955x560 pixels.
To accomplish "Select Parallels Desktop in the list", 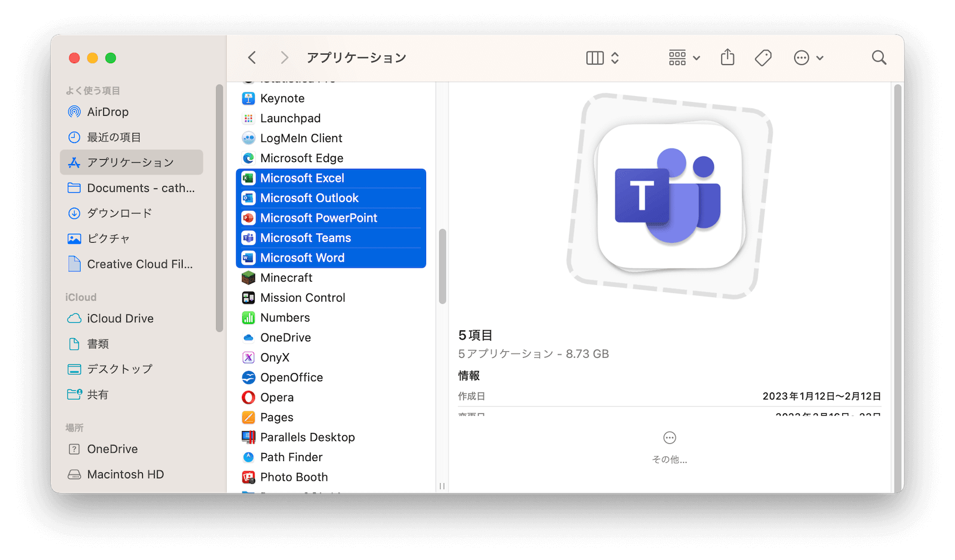I will coord(307,437).
